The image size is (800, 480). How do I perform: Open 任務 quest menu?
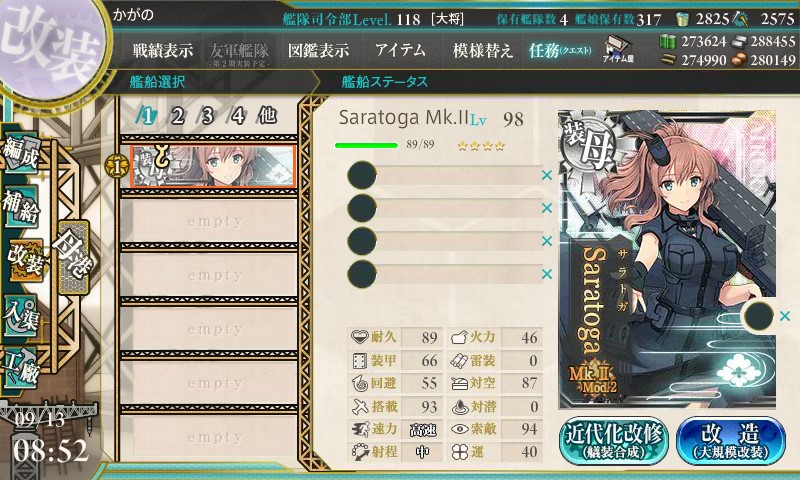tap(560, 50)
